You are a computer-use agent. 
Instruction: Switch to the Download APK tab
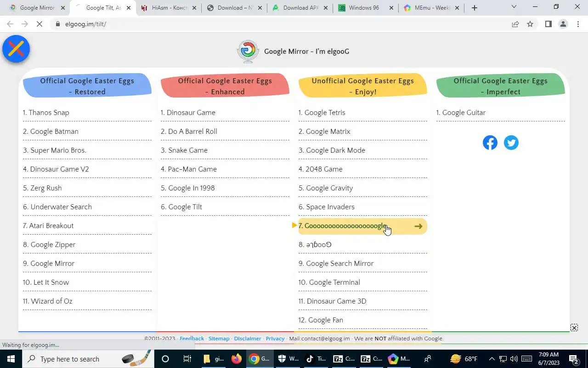tap(300, 8)
